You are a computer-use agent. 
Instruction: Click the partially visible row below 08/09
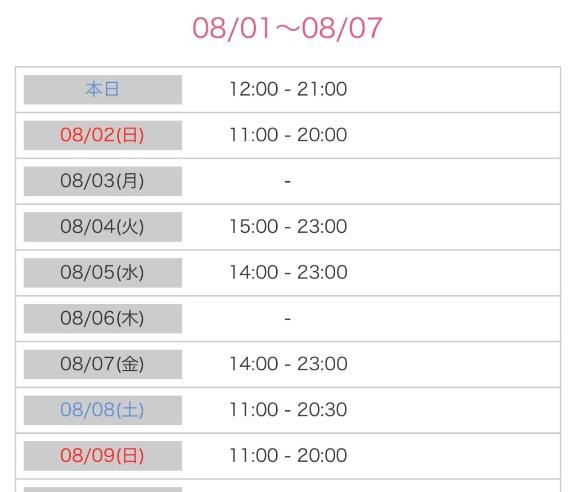tap(288, 486)
